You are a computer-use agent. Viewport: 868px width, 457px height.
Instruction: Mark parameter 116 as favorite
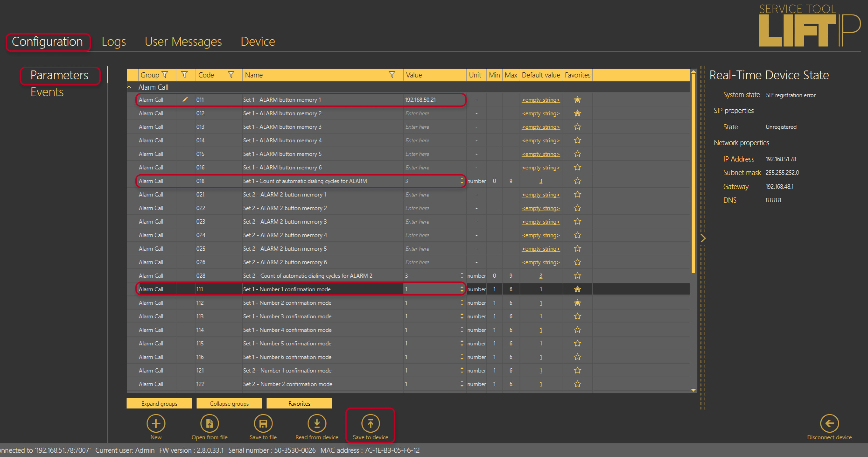click(577, 357)
